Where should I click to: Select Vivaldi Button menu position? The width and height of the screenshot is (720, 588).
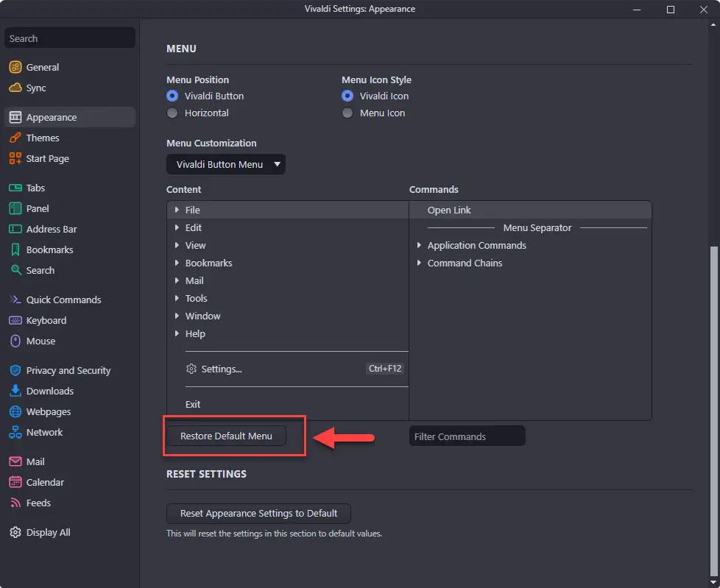(x=172, y=96)
